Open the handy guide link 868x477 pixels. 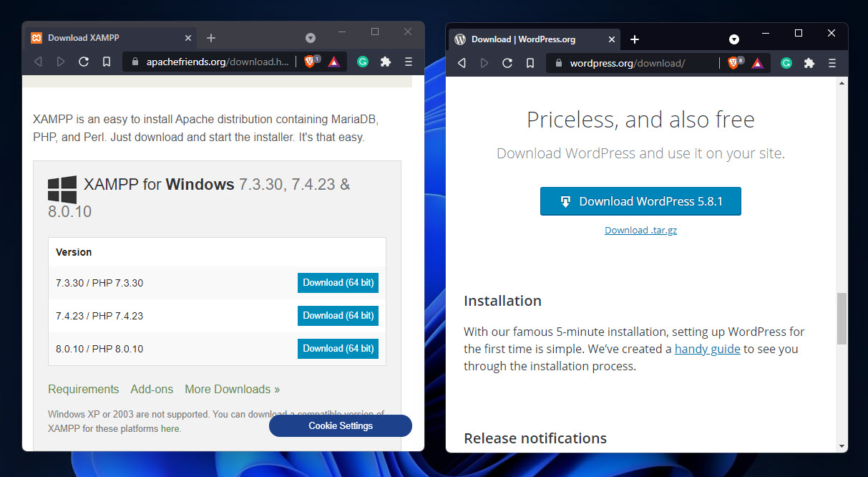point(707,349)
